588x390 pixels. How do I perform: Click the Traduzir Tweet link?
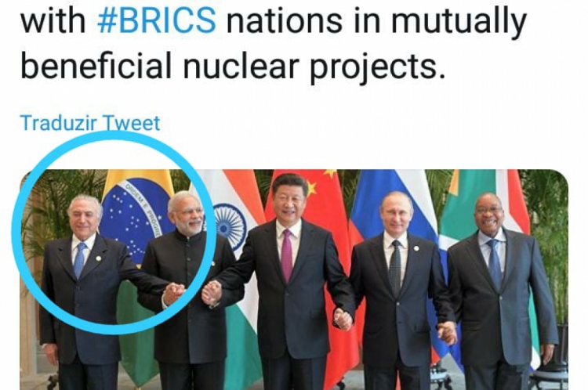[x=90, y=123]
